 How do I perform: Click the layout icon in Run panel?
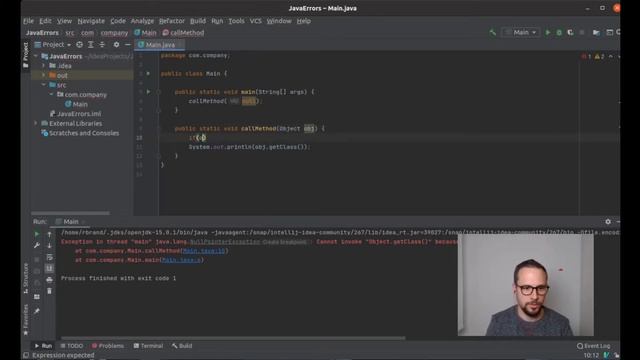(37, 297)
